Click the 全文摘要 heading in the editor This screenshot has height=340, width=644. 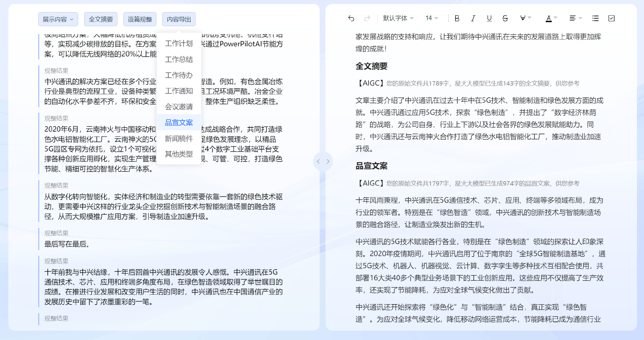[x=371, y=66]
